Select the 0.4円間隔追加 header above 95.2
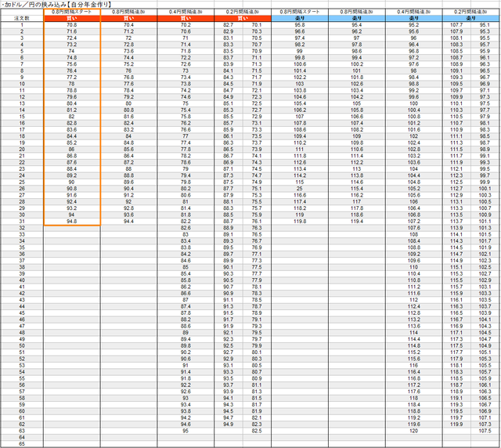 tap(413, 12)
